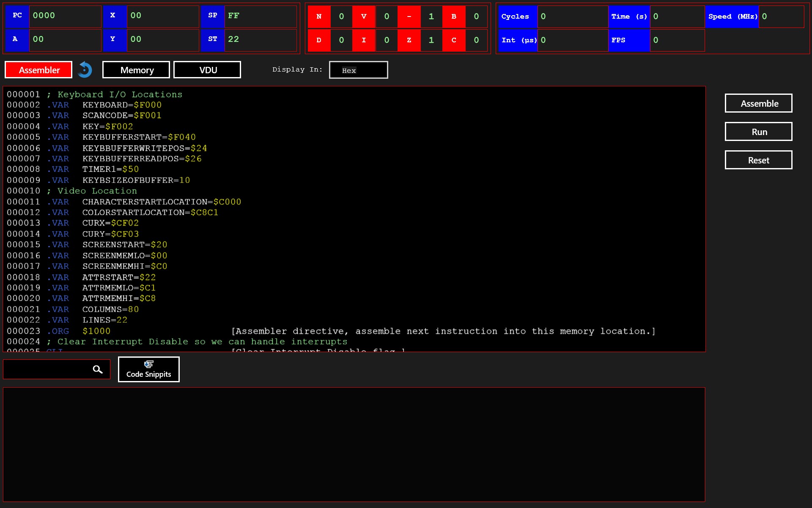The image size is (812, 508).
Task: Click the PC register value field
Action: pyautogui.click(x=65, y=16)
